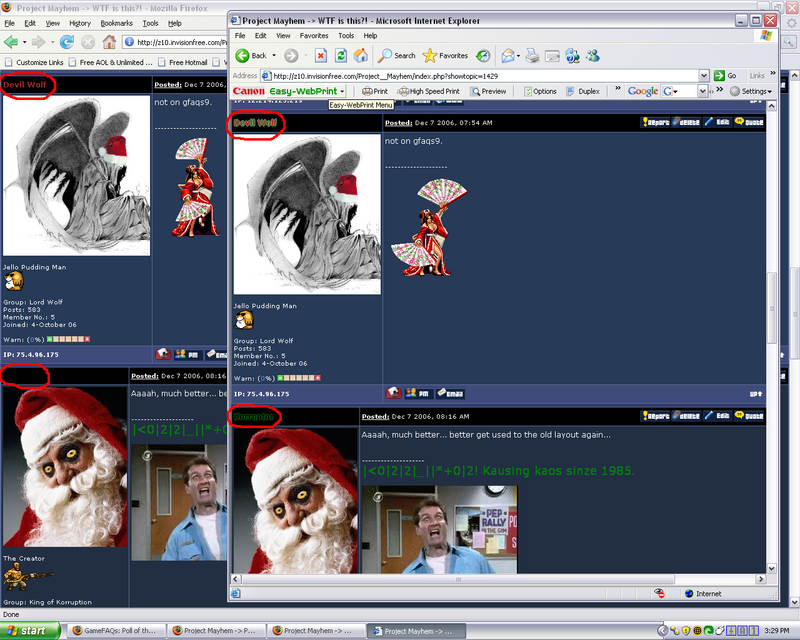Open the Google toolbar search dropdown
The width and height of the screenshot is (800, 640).
point(703,91)
